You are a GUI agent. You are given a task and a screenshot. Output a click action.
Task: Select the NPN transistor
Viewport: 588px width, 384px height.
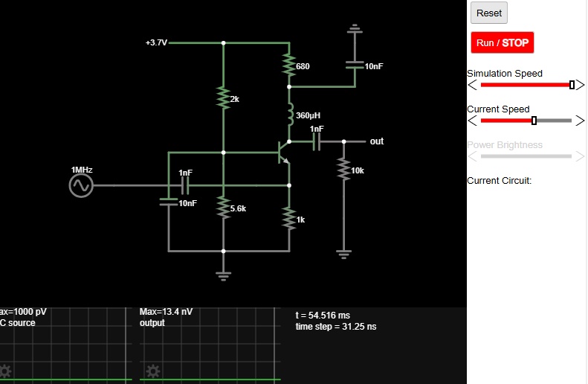coord(284,153)
